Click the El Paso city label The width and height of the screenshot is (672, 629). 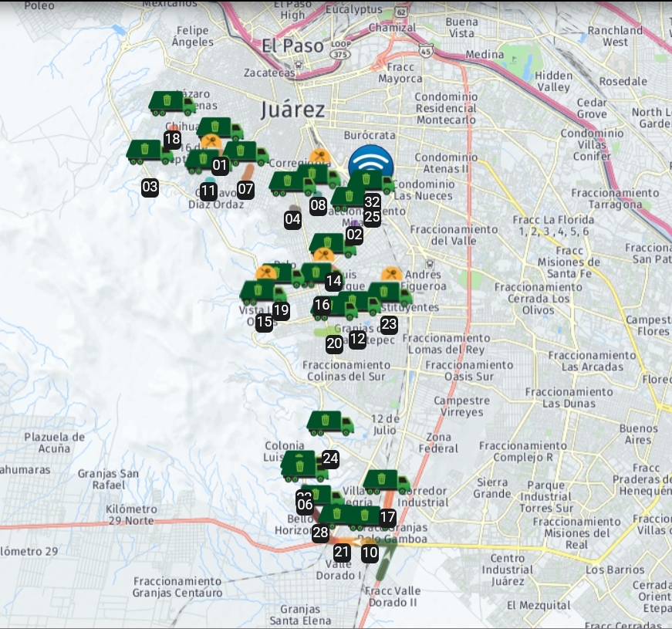[x=292, y=46]
